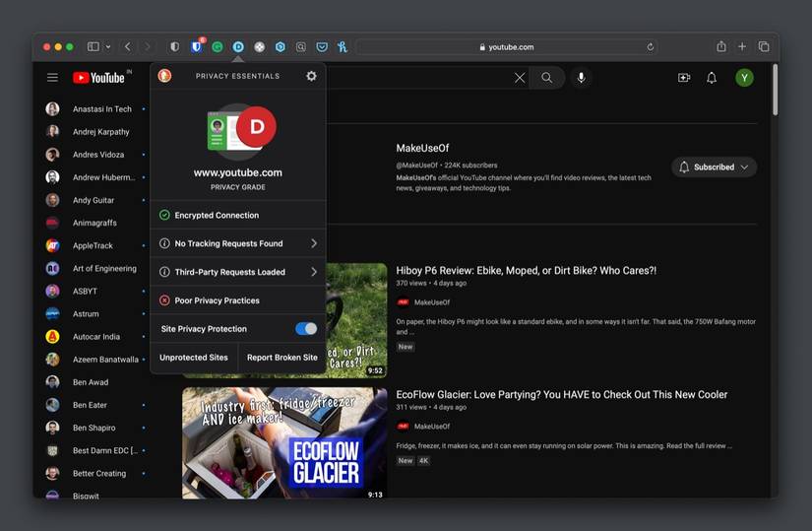Start voice search with microphone icon
812x531 pixels.
tap(581, 78)
